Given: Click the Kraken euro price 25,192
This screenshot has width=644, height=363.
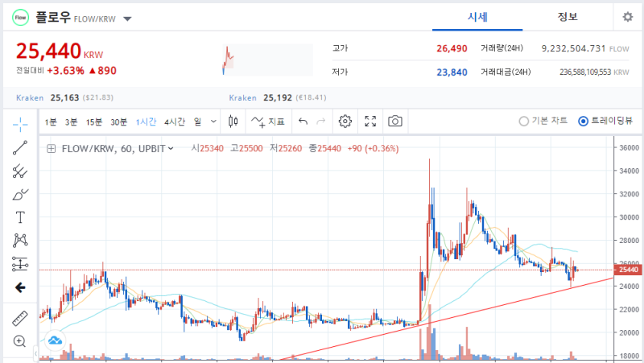Looking at the screenshot, I should click(x=278, y=97).
